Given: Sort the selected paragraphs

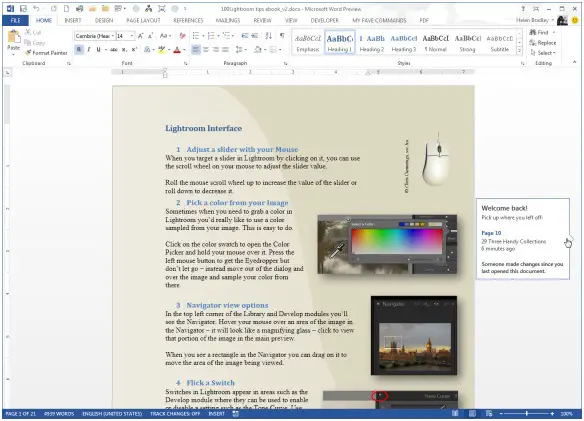Looking at the screenshot, I should coord(269,36).
